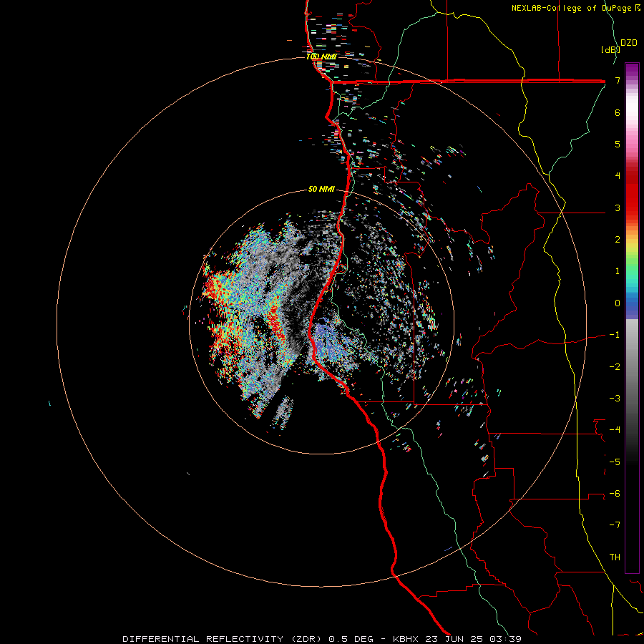Select the 50 NMI range ring label
The height and width of the screenshot is (644, 644).
pos(321,189)
